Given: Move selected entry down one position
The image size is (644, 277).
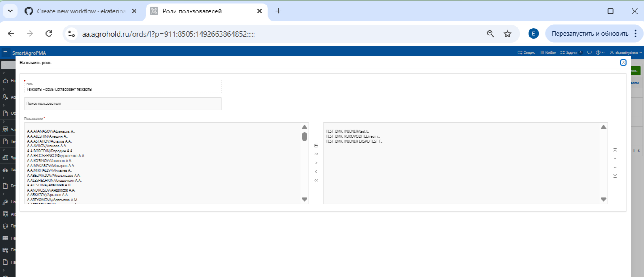Looking at the screenshot, I should pos(615,167).
